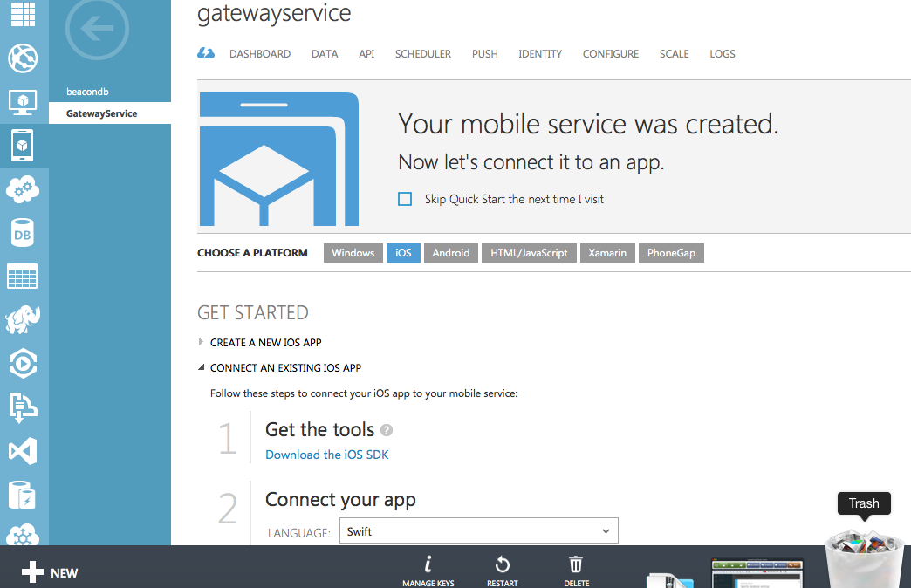The width and height of the screenshot is (911, 588).
Task: Open the Web Sites globe icon in sidebar
Action: (23, 58)
